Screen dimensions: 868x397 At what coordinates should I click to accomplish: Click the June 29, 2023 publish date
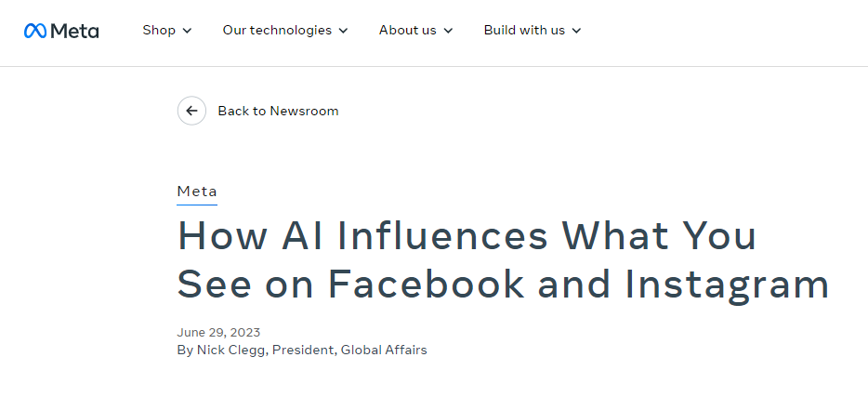click(218, 332)
